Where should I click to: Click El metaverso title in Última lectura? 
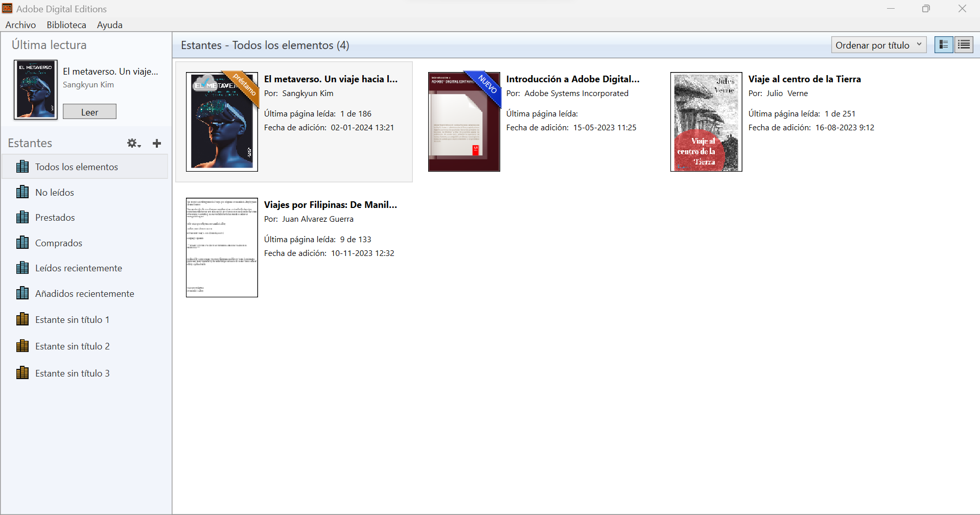click(110, 71)
